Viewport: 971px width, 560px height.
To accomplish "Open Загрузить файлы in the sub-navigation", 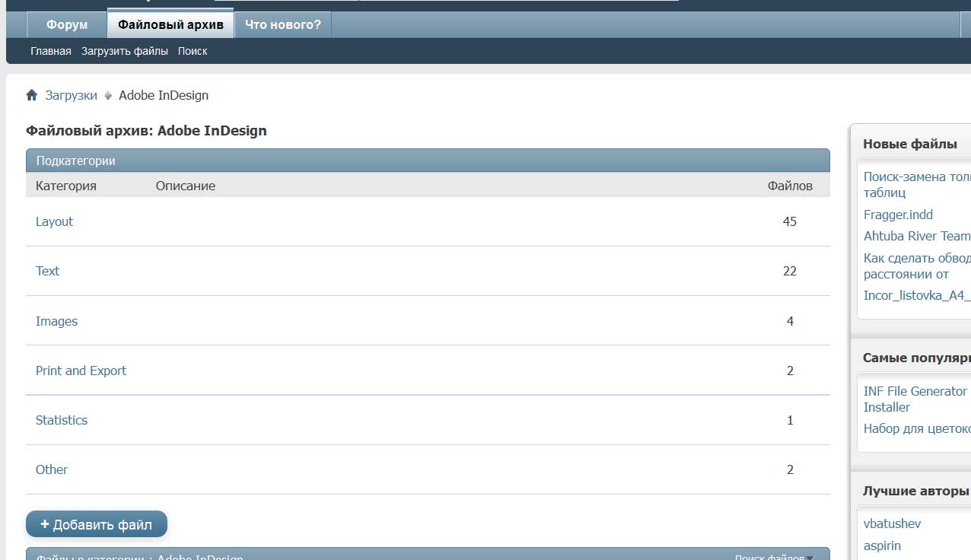I will pyautogui.click(x=125, y=51).
